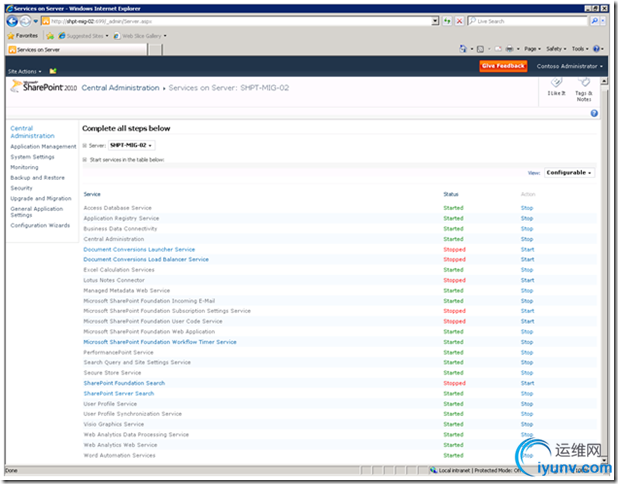Start the Subscription Settings Service
This screenshot has height=484, width=618.
point(527,311)
